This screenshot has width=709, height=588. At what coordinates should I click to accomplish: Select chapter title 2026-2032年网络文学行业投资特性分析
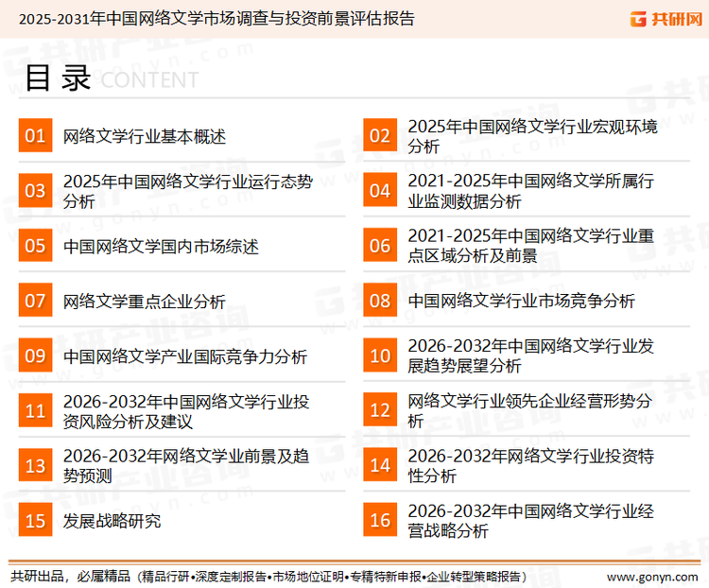coord(531,465)
